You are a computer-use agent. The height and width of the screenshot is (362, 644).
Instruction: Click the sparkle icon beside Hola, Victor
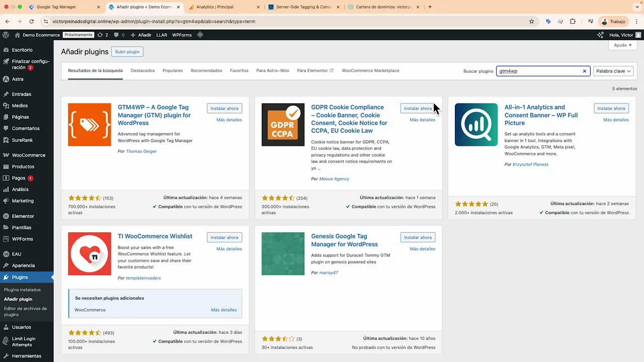point(600,35)
